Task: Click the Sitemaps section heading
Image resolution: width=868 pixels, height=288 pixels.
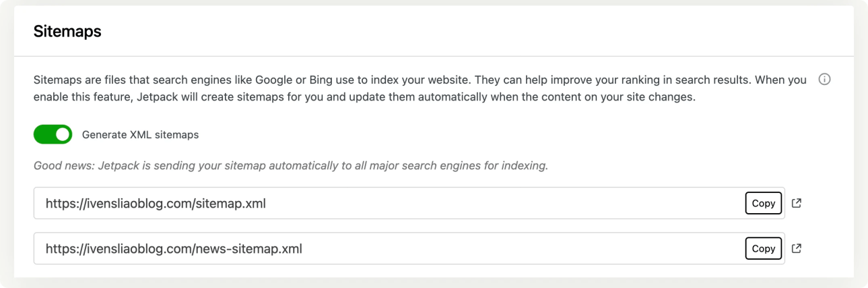Action: tap(67, 31)
